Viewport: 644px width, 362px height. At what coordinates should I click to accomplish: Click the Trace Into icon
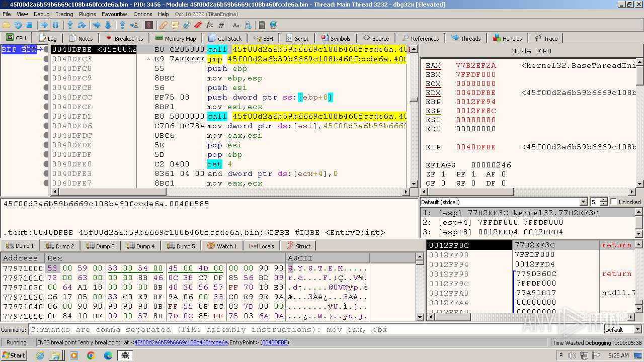tap(97, 25)
